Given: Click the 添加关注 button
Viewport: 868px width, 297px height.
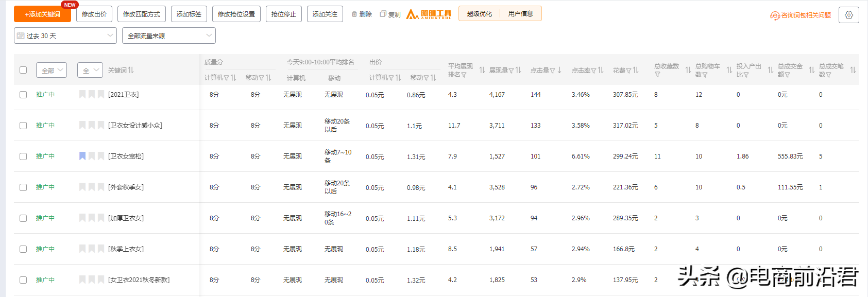Looking at the screenshot, I should 325,14.
